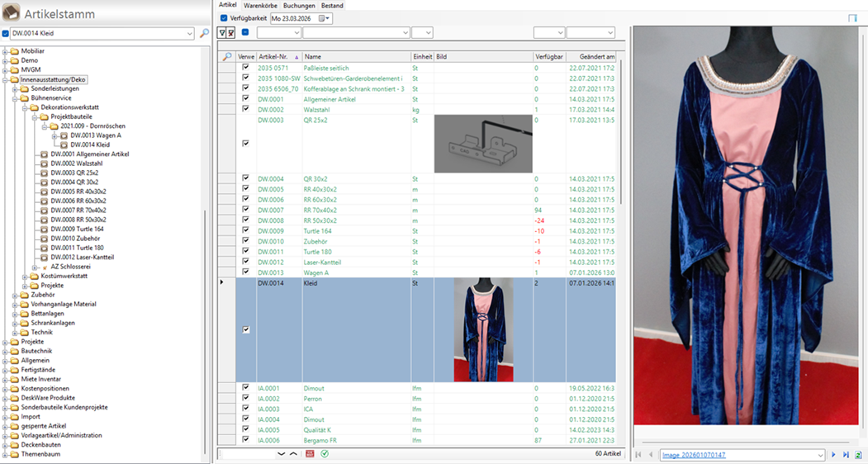Switch to the Warenkörbe tab
The width and height of the screenshot is (868, 464).
(260, 6)
